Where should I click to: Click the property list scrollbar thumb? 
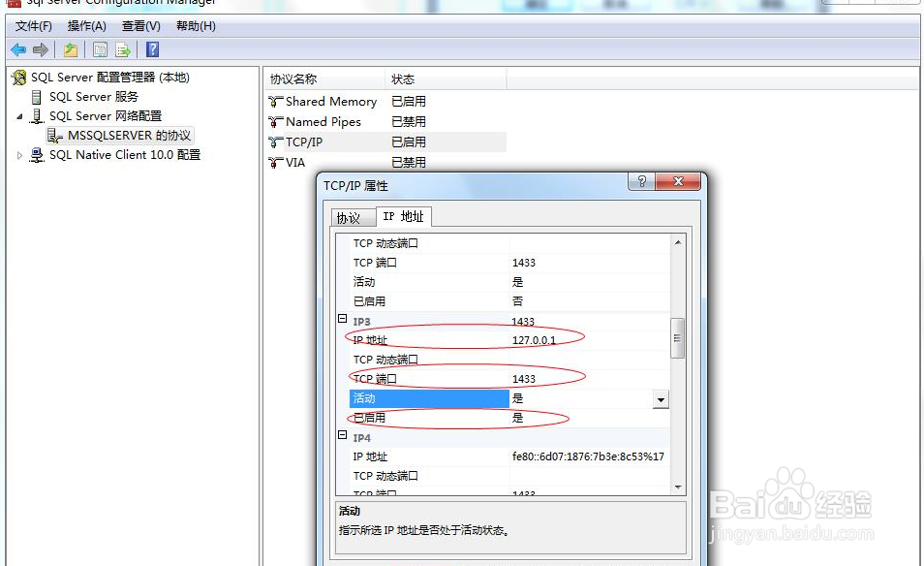tap(678, 338)
